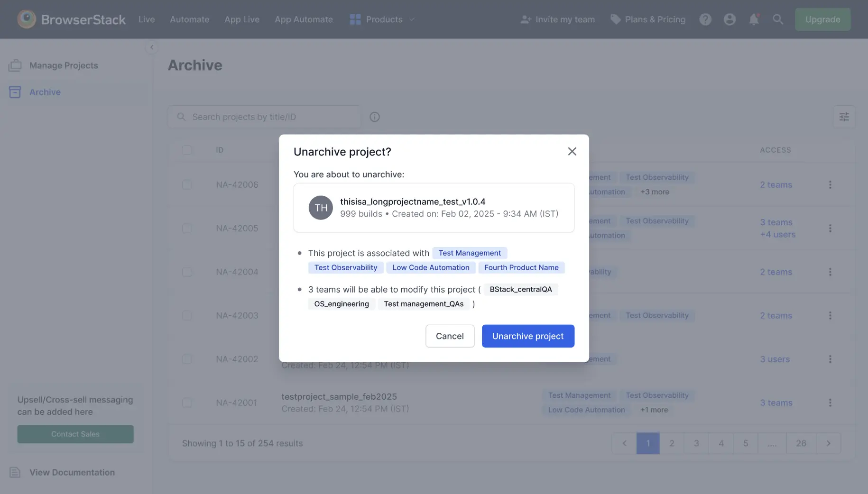Click the Low Code Automation tag in dialog
Screen dimensions: 868x494
[431, 267]
